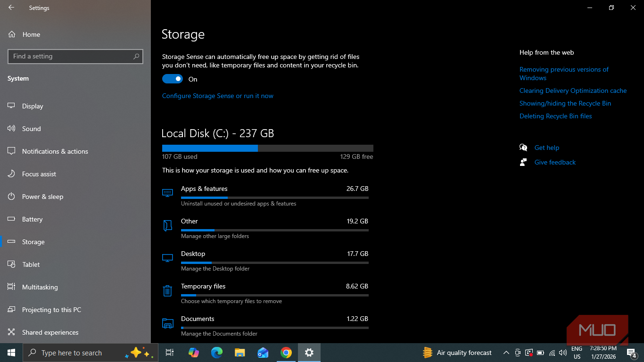
Task: Open Showing/hiding the Recycle Bin link
Action: [x=565, y=103]
